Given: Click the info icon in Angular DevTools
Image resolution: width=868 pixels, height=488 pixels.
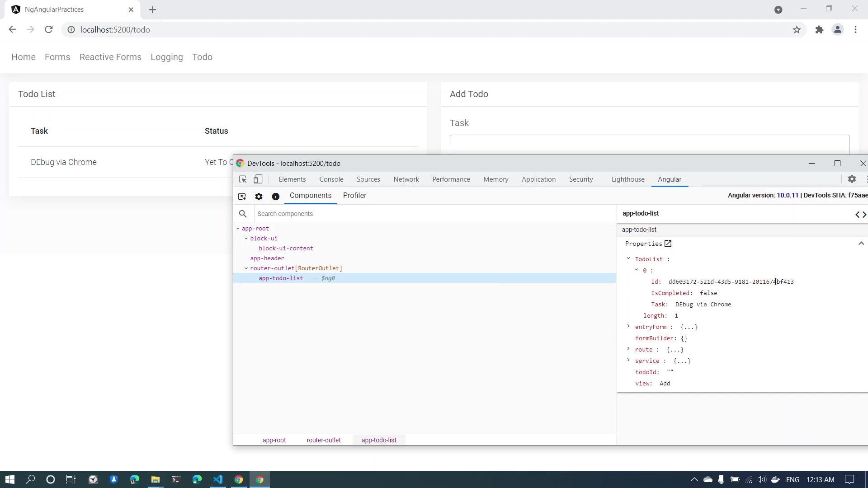Looking at the screenshot, I should pos(275,197).
